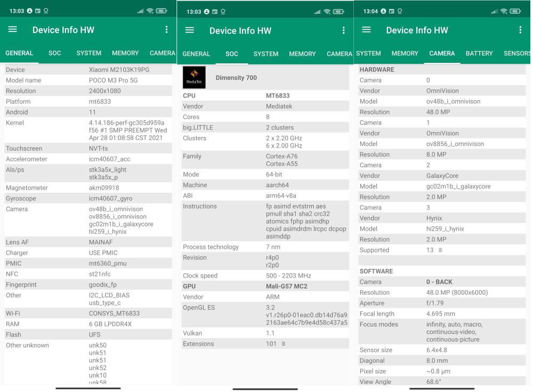
Task: Go to the CAMERA tab on the General screen
Action: pyautogui.click(x=163, y=53)
